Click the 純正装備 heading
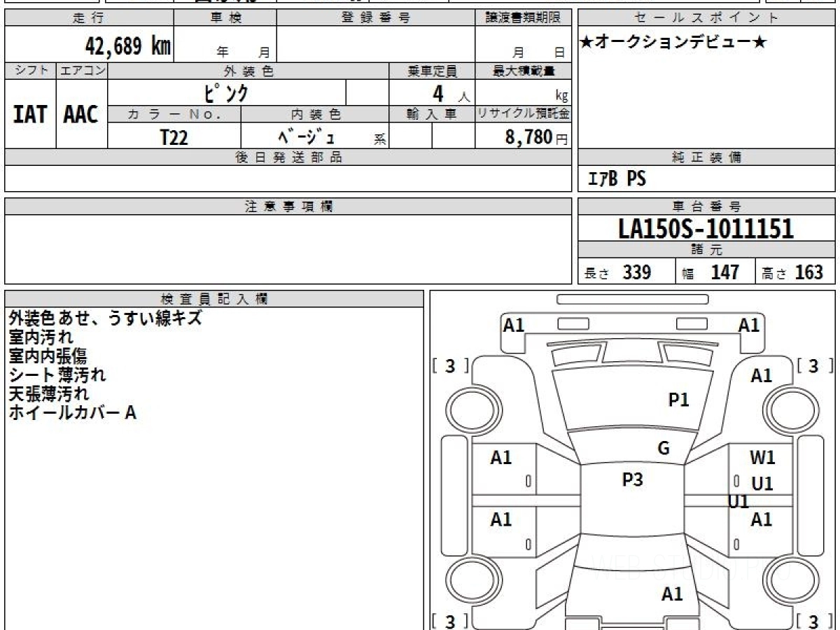Image resolution: width=840 pixels, height=630 pixels. tap(707, 157)
